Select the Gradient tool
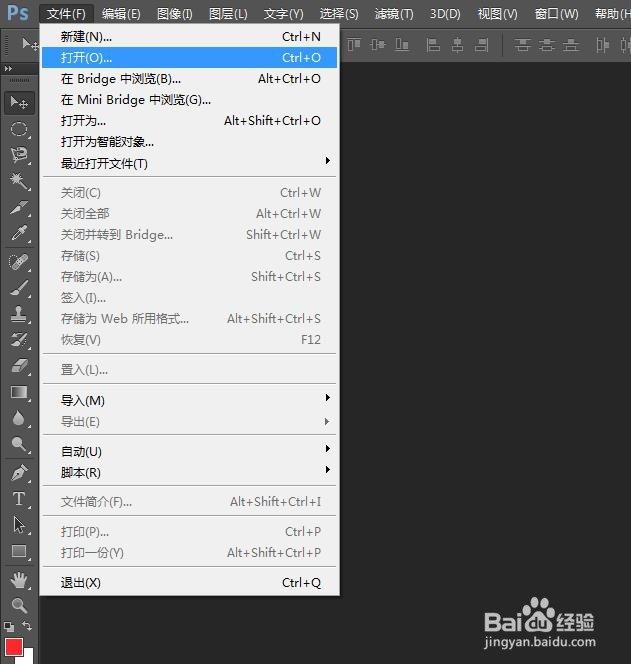631x664 pixels. (19, 392)
